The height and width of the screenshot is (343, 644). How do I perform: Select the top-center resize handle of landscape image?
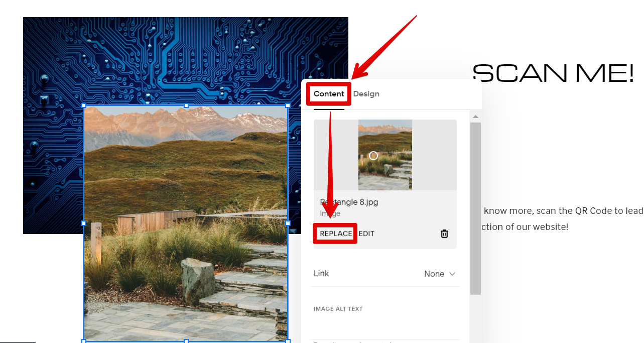(186, 105)
